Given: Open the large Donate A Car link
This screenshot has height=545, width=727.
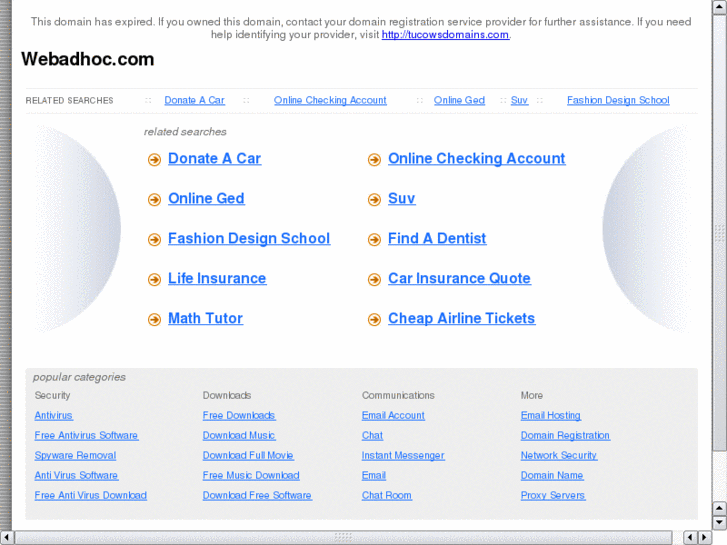Looking at the screenshot, I should click(x=214, y=159).
